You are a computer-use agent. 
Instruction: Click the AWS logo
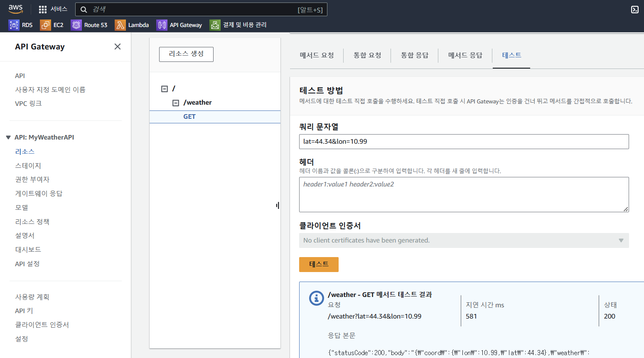(x=15, y=9)
